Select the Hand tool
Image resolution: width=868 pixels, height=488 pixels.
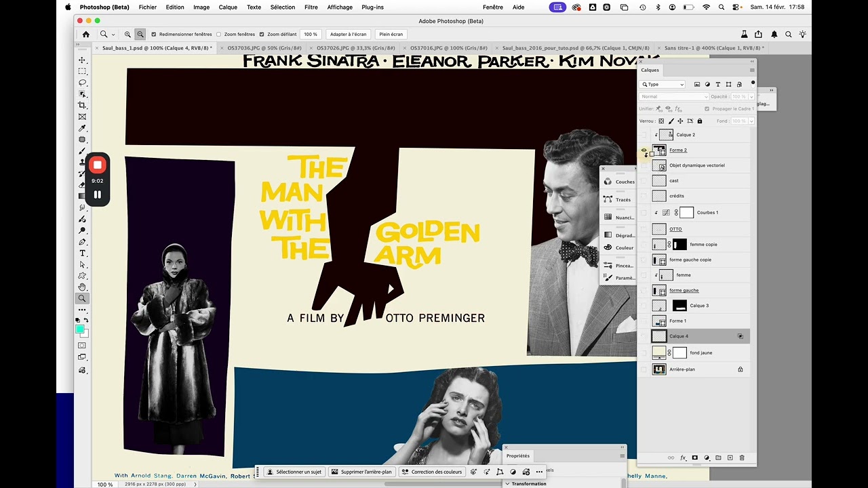pos(82,287)
